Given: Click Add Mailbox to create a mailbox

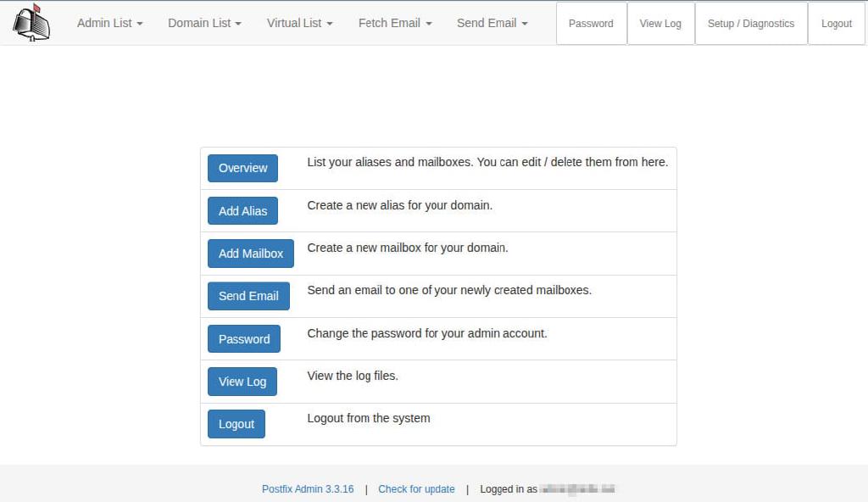Looking at the screenshot, I should click(250, 253).
